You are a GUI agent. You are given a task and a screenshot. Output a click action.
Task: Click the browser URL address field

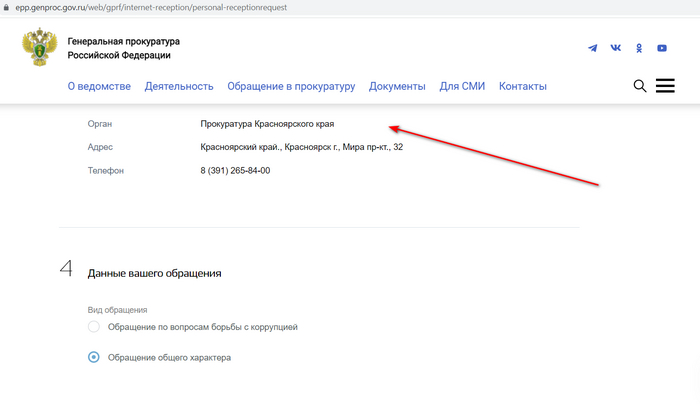(151, 8)
